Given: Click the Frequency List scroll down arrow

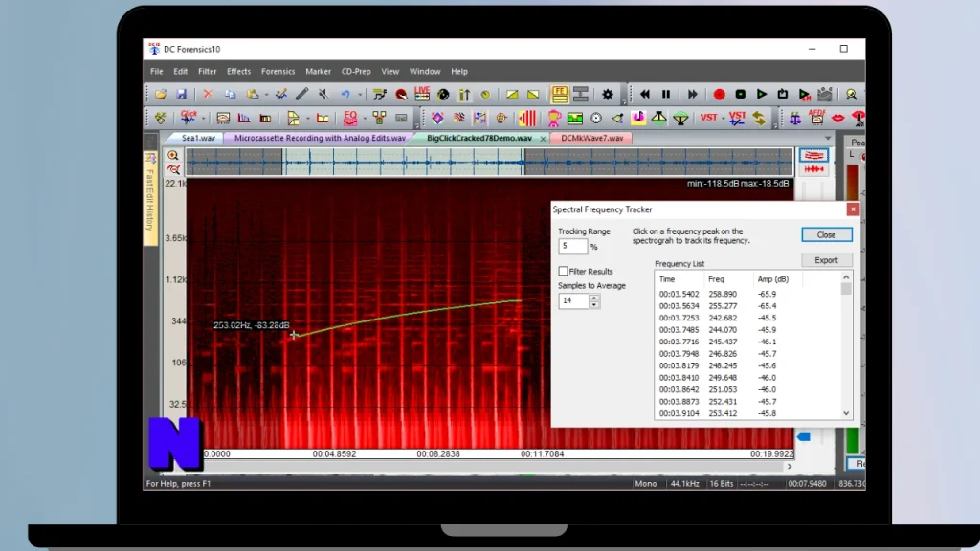Looking at the screenshot, I should click(846, 413).
